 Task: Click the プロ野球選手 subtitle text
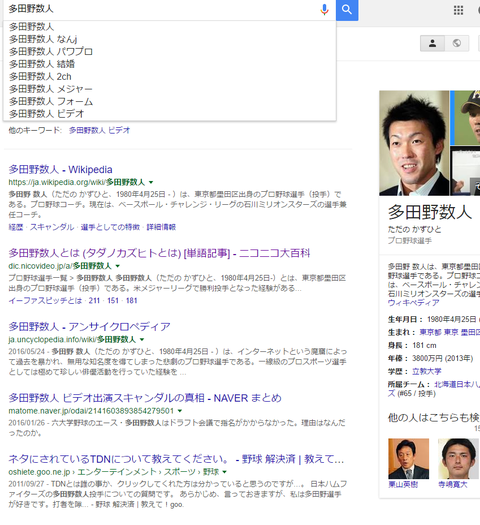[x=410, y=240]
